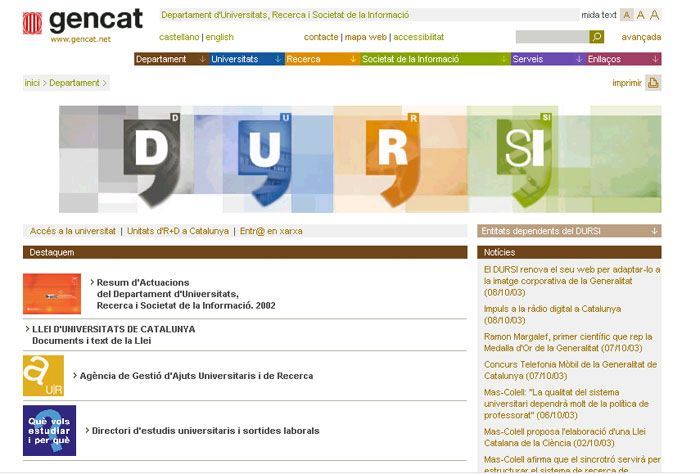Open Unitats d'R+D a Catalunya tab
This screenshot has height=474, width=700.
[178, 231]
